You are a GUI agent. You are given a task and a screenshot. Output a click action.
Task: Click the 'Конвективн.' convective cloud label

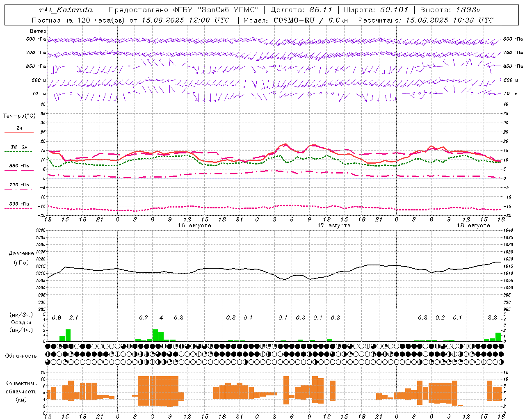21,383
